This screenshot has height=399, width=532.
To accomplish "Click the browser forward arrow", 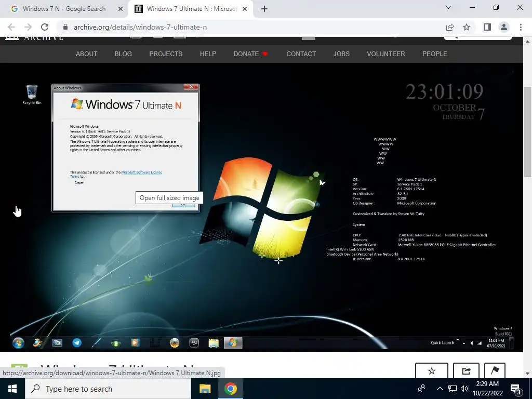I will [28, 27].
